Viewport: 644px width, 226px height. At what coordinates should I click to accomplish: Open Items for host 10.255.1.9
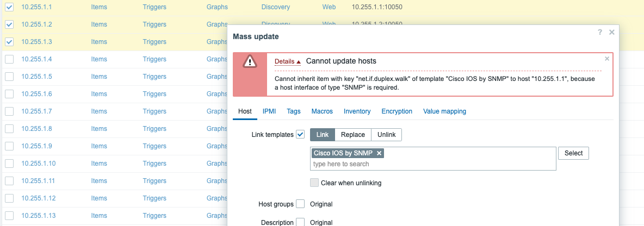click(99, 146)
